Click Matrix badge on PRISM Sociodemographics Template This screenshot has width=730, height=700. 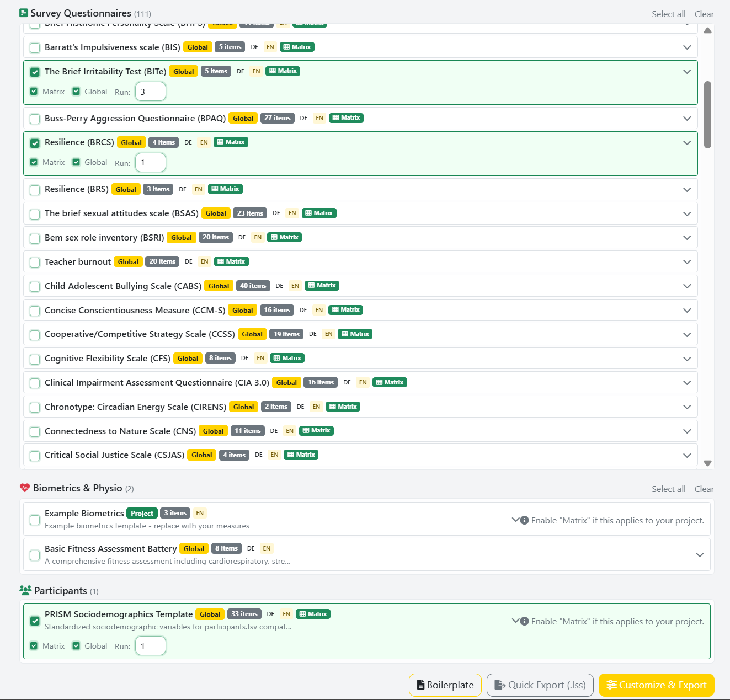[x=313, y=614]
